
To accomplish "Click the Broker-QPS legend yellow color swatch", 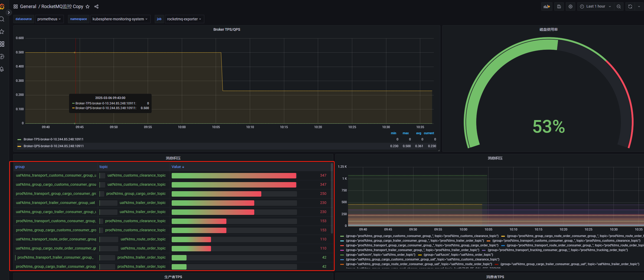I will [19, 146].
